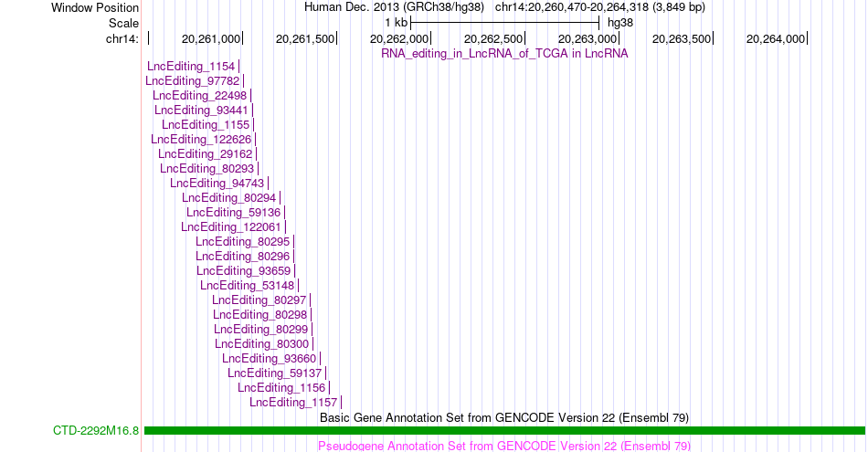Click the LncEditing_1154 track item
The image size is (868, 452).
tap(191, 67)
